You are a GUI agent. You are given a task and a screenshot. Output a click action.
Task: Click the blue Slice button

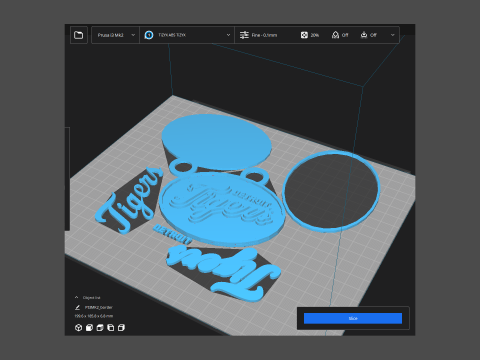tap(353, 318)
